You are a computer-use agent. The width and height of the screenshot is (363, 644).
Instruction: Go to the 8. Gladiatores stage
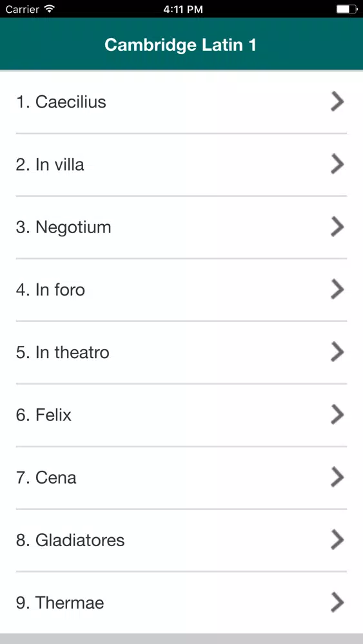point(181,540)
